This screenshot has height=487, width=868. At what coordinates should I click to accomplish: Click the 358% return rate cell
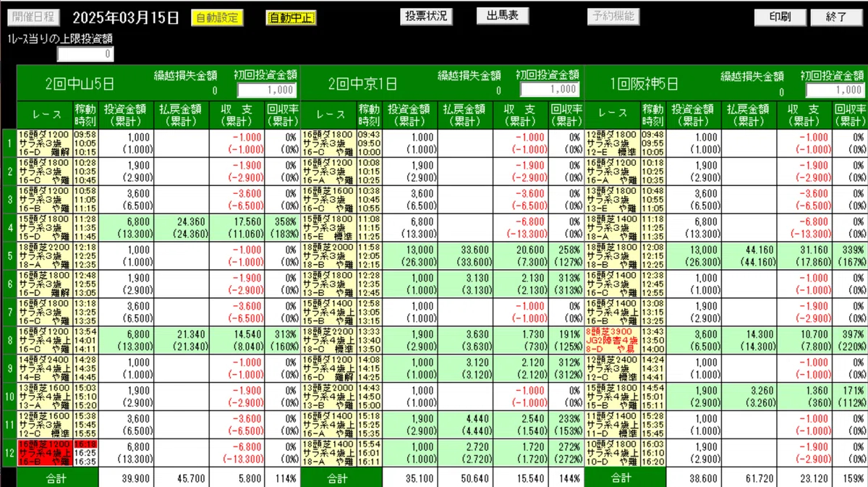[281, 227]
